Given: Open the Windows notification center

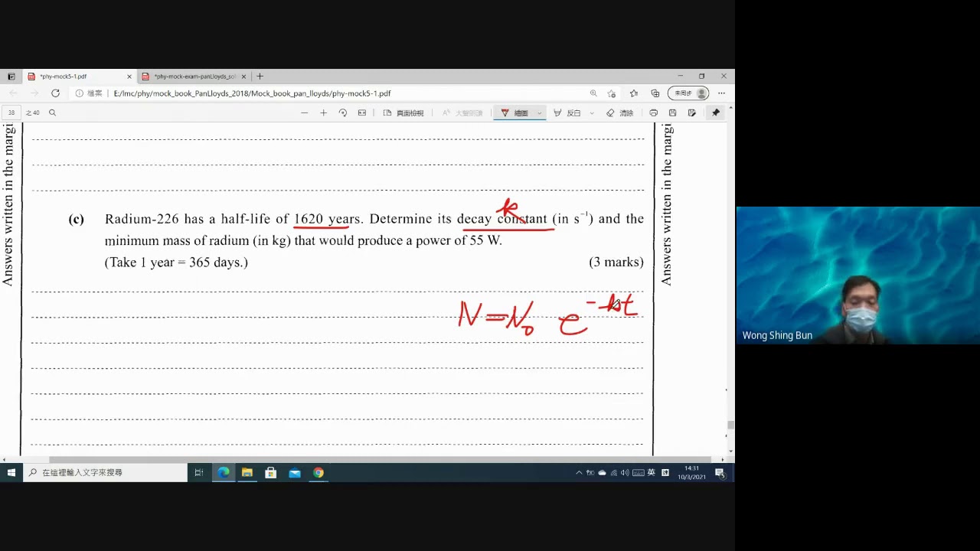Looking at the screenshot, I should click(x=720, y=472).
